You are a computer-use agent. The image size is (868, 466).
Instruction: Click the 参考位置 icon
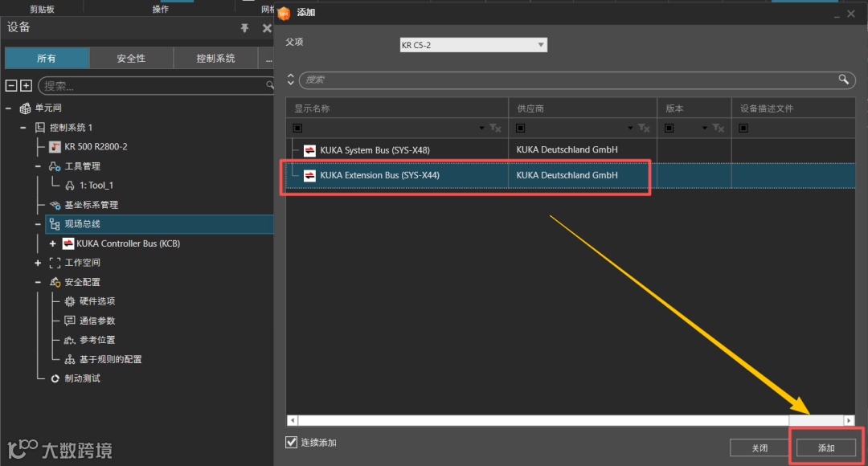[70, 340]
